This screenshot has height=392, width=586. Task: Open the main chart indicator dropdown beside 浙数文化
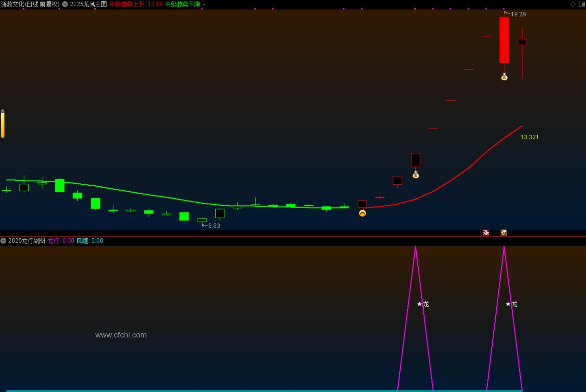pos(65,4)
